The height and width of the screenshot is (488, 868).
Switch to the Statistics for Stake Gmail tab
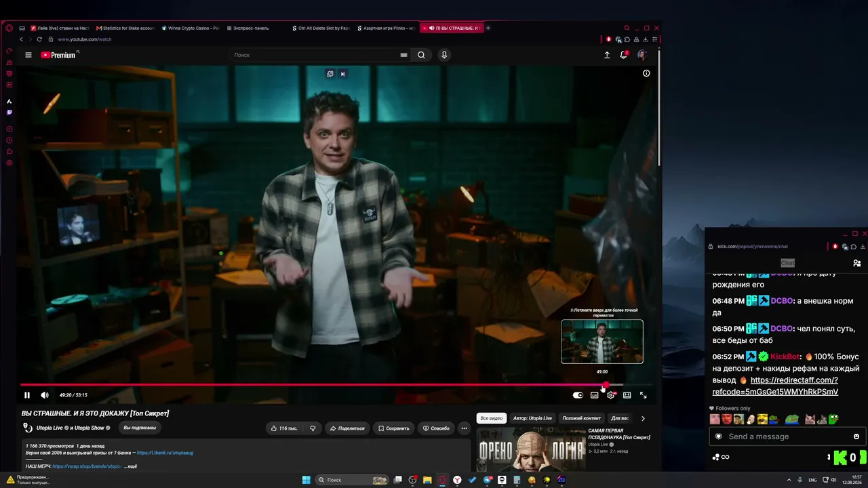tap(125, 28)
